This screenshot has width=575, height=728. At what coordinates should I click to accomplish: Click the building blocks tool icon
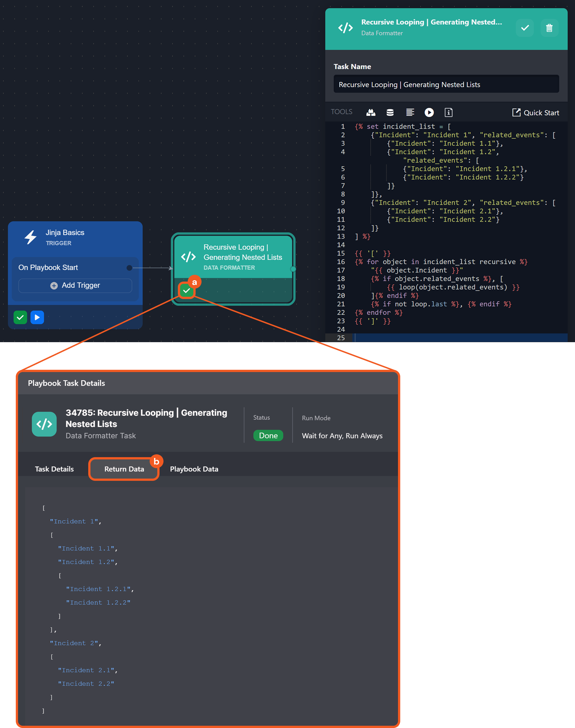point(371,112)
